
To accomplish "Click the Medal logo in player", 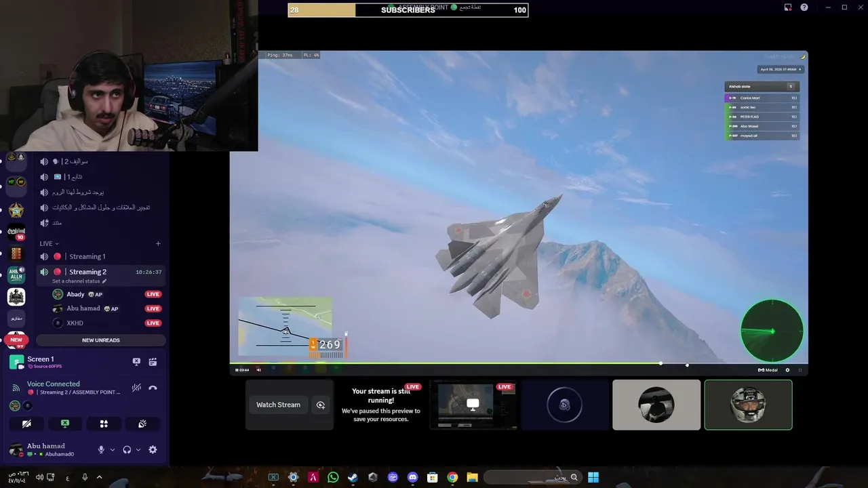I will (768, 370).
